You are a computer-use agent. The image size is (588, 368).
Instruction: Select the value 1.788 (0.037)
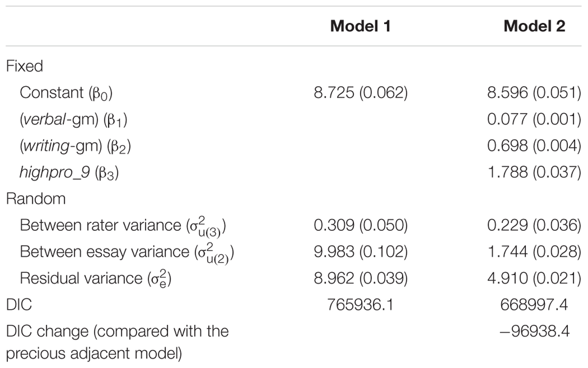point(534,172)
